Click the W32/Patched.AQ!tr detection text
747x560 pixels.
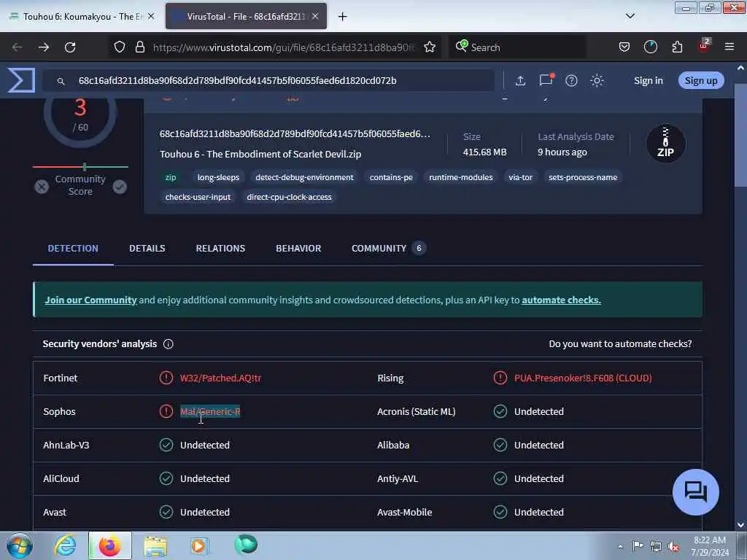point(220,378)
